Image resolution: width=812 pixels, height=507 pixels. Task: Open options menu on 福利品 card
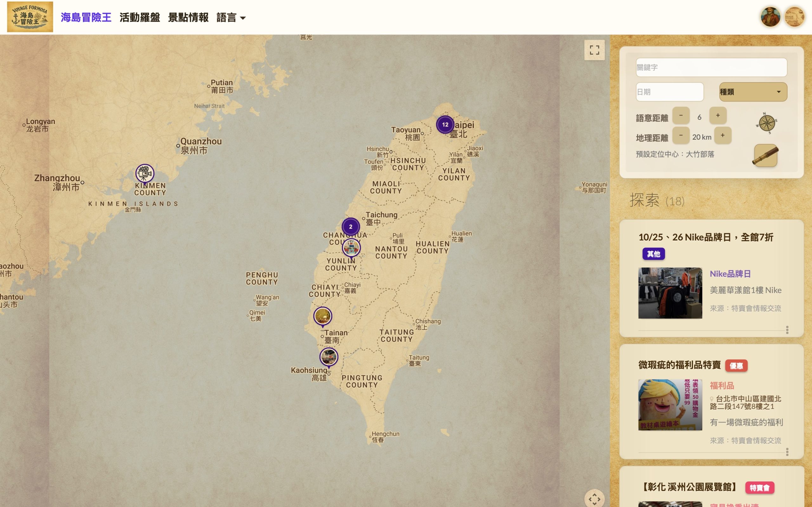pos(787,452)
